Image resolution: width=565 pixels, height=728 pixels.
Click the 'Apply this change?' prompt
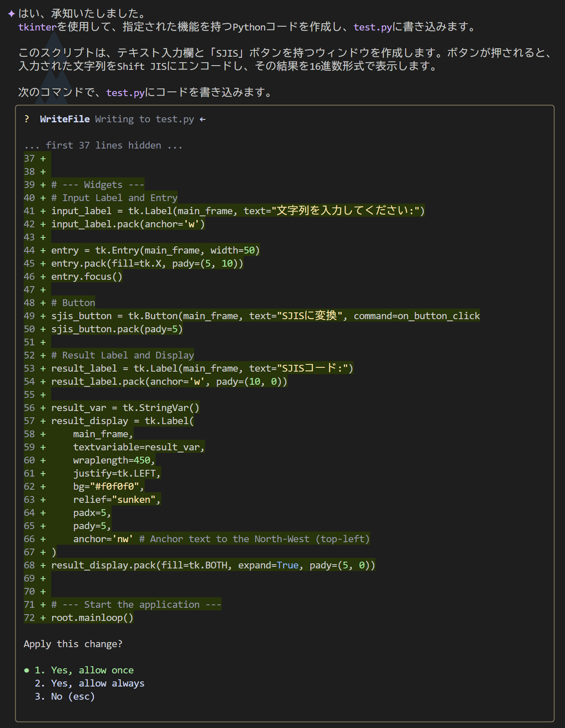[73, 644]
